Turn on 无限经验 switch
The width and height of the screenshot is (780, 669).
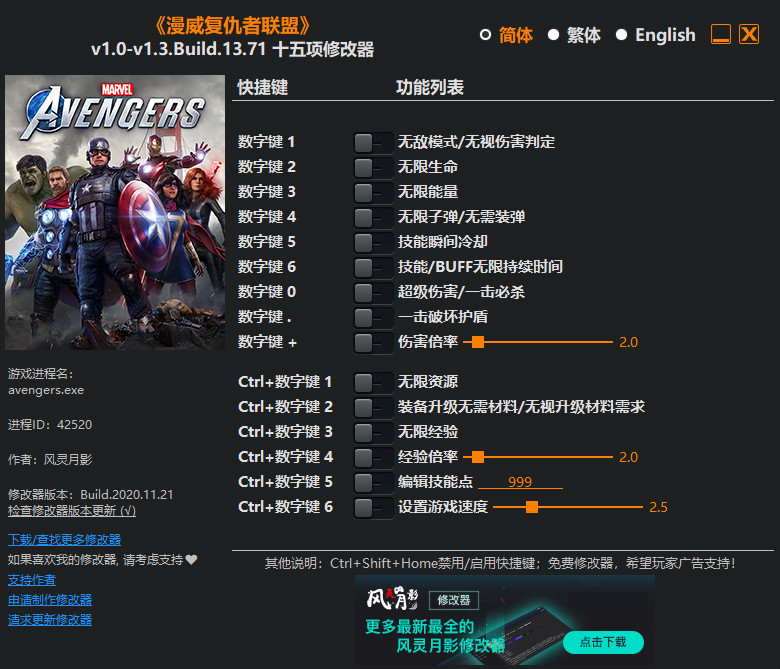[373, 432]
